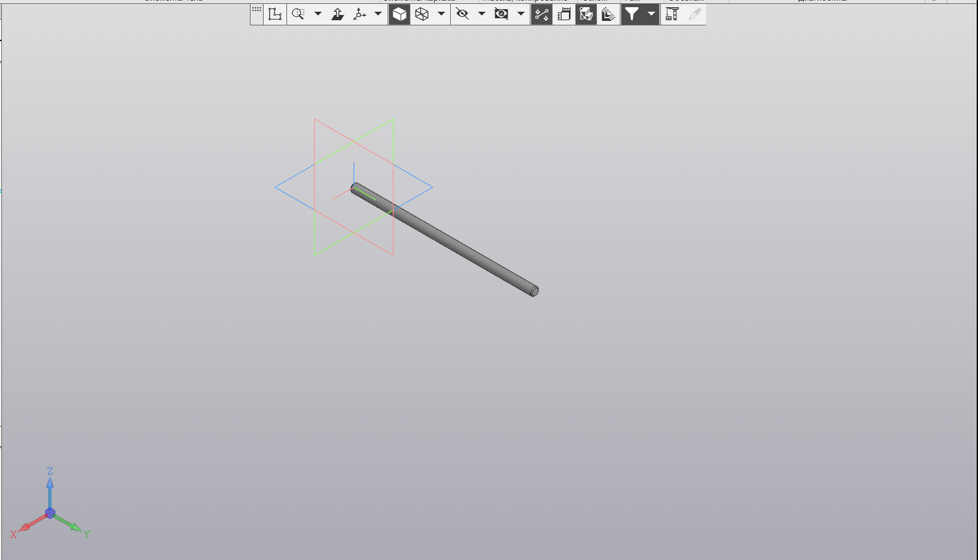
Task: Click the L-shaped sketch outline icon
Action: click(275, 14)
